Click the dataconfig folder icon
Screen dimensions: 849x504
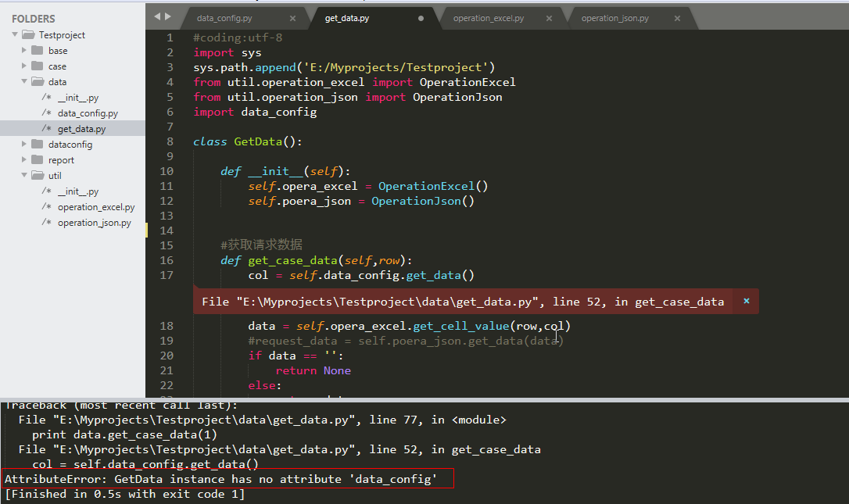[37, 145]
